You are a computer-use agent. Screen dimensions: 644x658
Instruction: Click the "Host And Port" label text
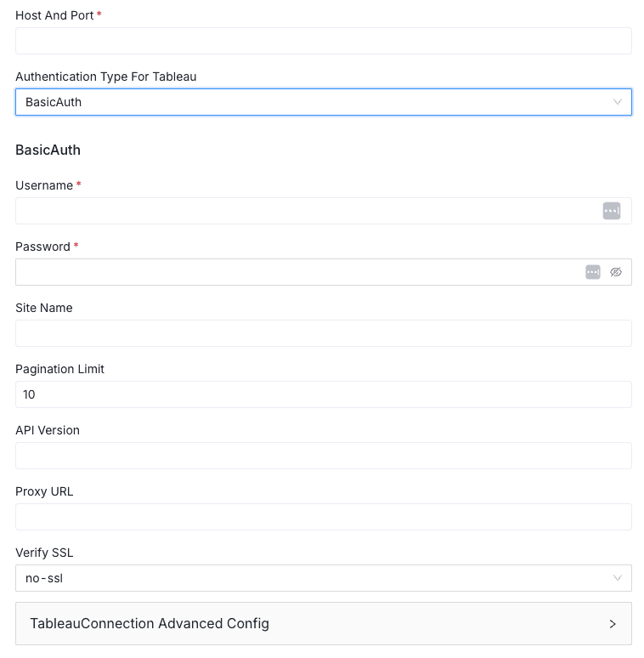point(54,15)
